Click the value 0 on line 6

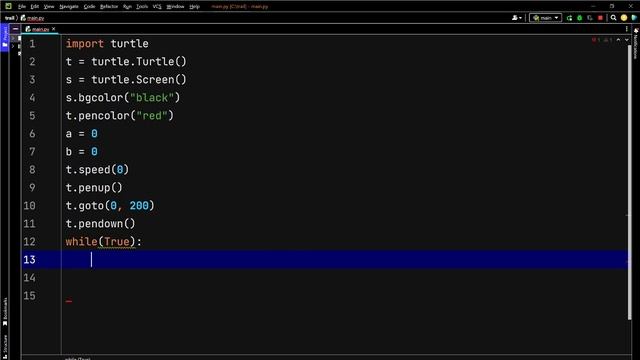94,134
